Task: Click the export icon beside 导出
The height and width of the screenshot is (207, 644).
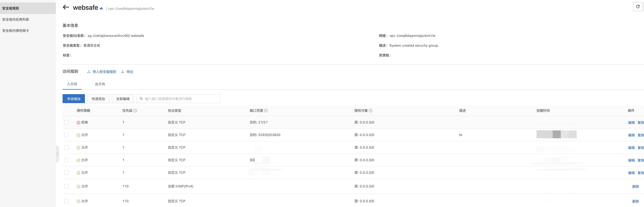Action: coord(122,72)
